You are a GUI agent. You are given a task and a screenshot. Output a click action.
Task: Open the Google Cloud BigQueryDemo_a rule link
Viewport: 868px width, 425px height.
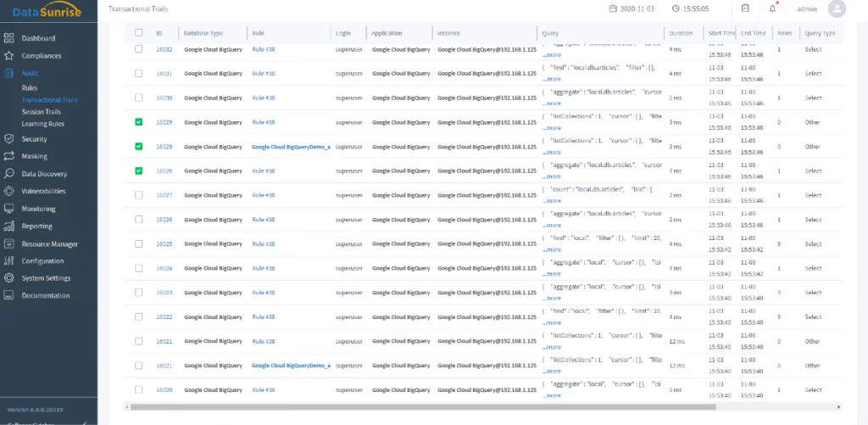click(x=291, y=147)
